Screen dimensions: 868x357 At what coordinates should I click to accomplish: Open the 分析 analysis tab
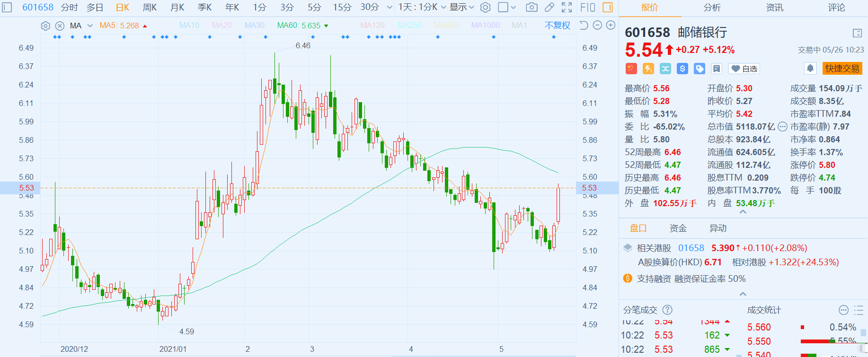(x=712, y=8)
